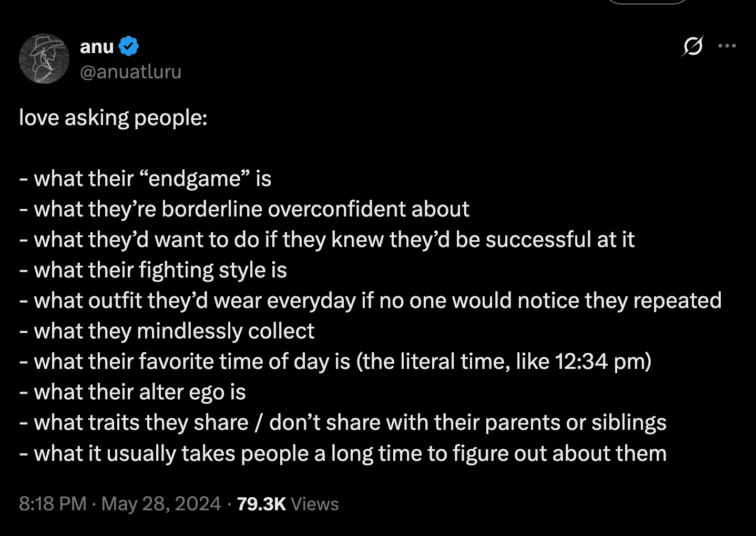The width and height of the screenshot is (756, 536).
Task: Click the "alter ego" line
Action: (x=132, y=392)
